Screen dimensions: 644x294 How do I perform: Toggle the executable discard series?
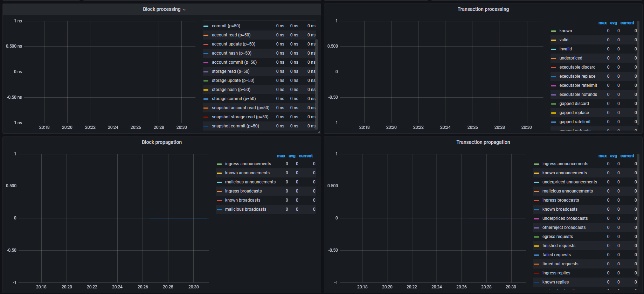point(577,67)
